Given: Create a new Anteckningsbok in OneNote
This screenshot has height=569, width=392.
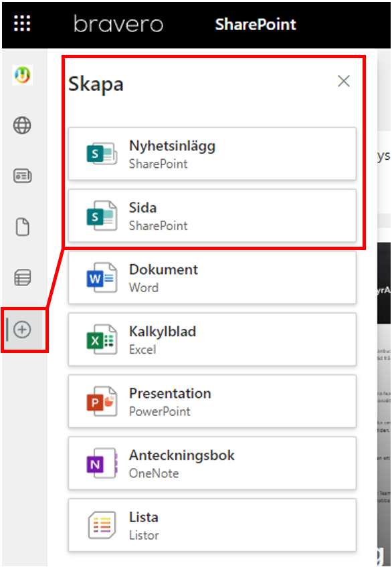Looking at the screenshot, I should [x=212, y=463].
